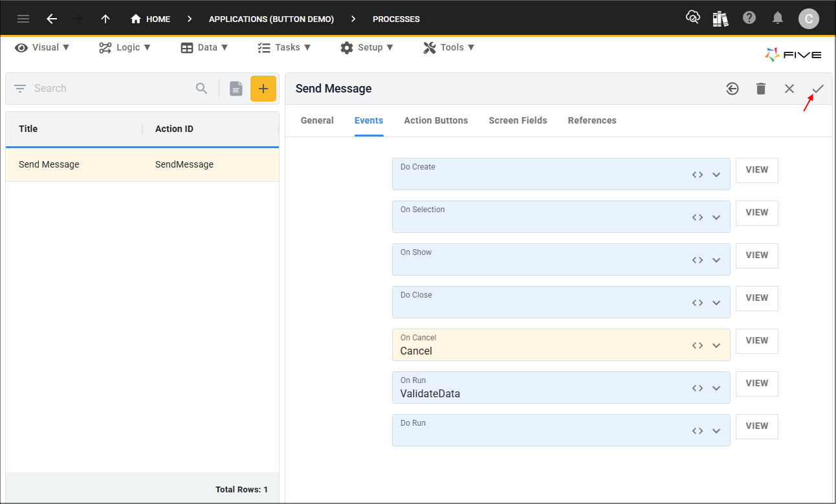This screenshot has height=504, width=836.
Task: Click VIEW beside Do Create
Action: point(757,170)
